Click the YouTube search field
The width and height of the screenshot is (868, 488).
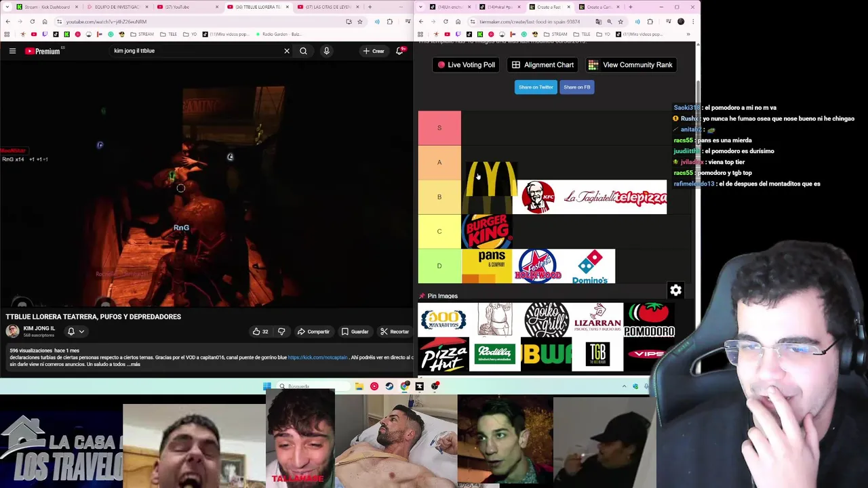point(195,51)
